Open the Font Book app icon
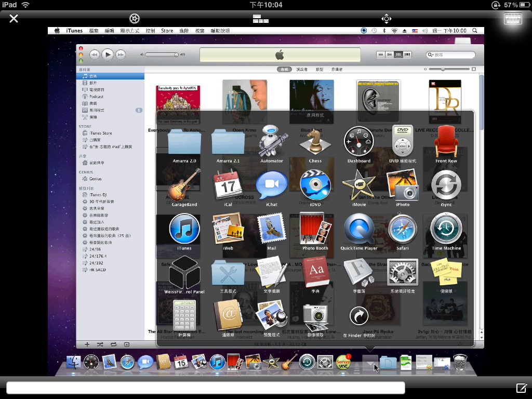This screenshot has height=399, width=532. pos(358,272)
